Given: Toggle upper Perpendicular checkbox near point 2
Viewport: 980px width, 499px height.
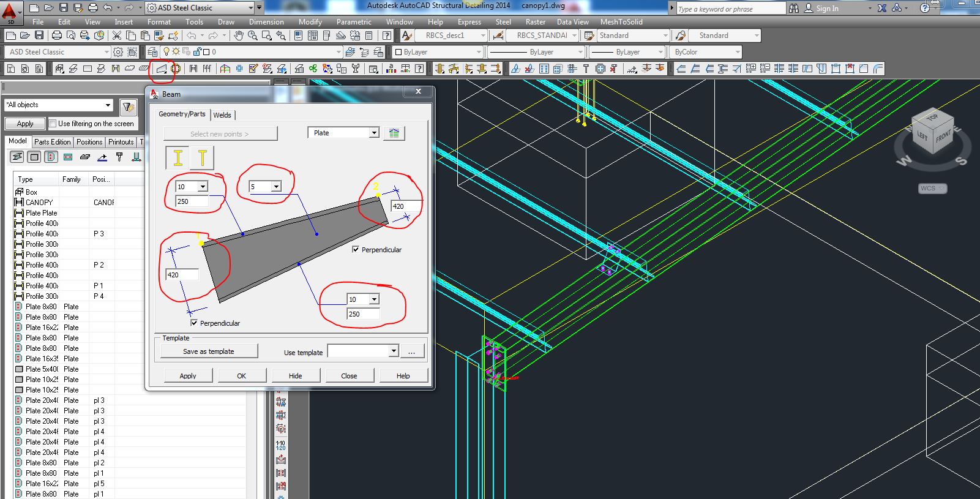Looking at the screenshot, I should click(x=356, y=249).
